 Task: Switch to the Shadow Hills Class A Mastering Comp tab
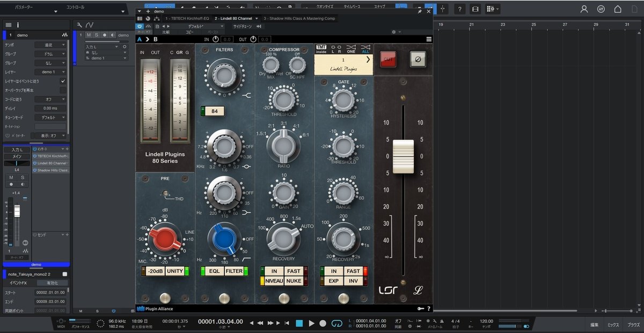click(x=299, y=18)
